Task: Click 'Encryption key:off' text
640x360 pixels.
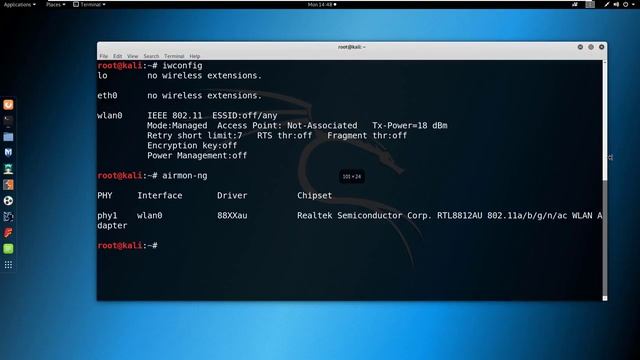Action: pos(192,146)
